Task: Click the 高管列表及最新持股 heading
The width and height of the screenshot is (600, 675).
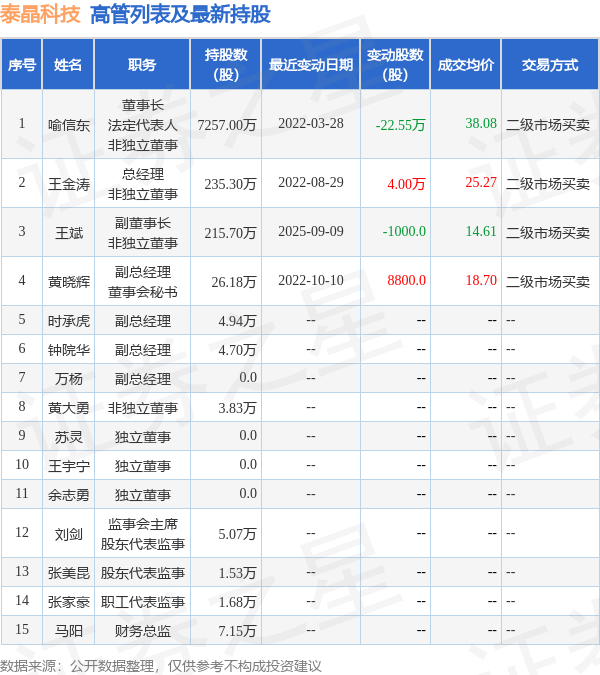Action: pos(180,14)
